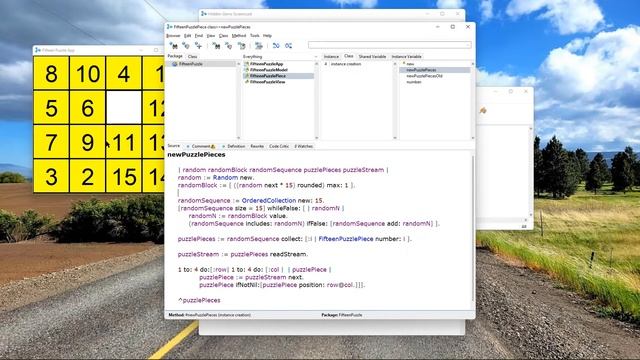Click puzzle tile number 10
Image resolution: width=640 pixels, height=360 pixels.
tap(87, 73)
